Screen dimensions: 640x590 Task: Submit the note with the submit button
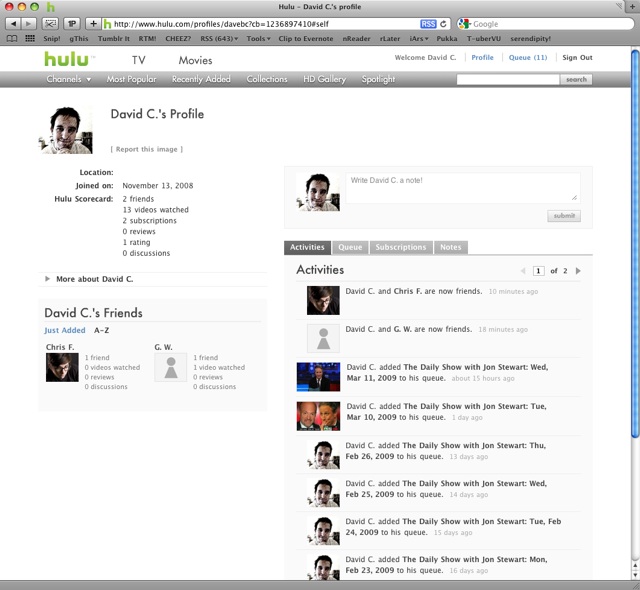point(564,216)
